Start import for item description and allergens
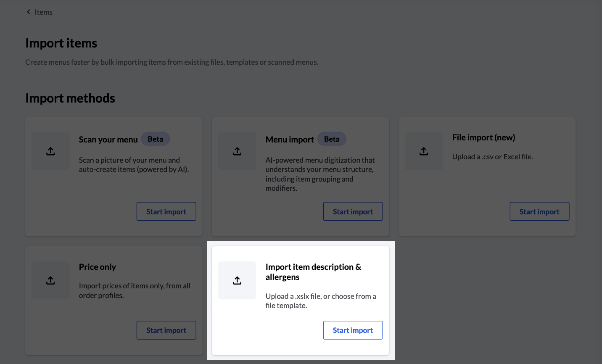The height and width of the screenshot is (364, 602). (x=353, y=330)
